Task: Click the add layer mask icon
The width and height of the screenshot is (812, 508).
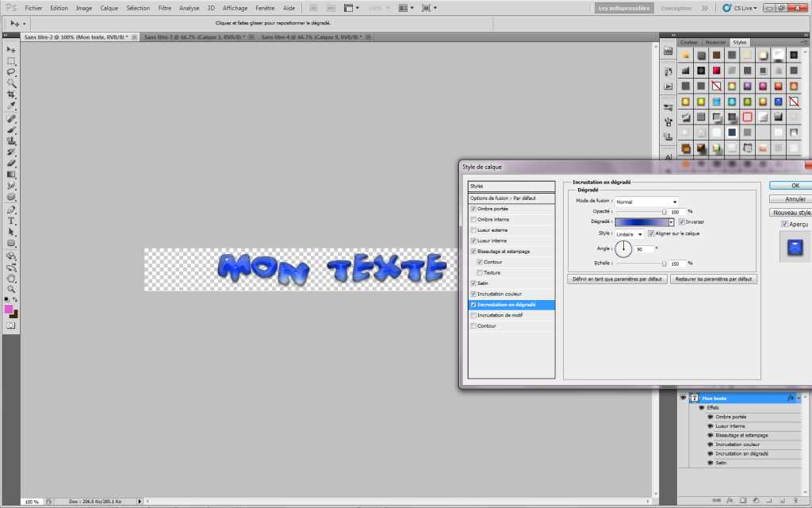Action: 742,501
